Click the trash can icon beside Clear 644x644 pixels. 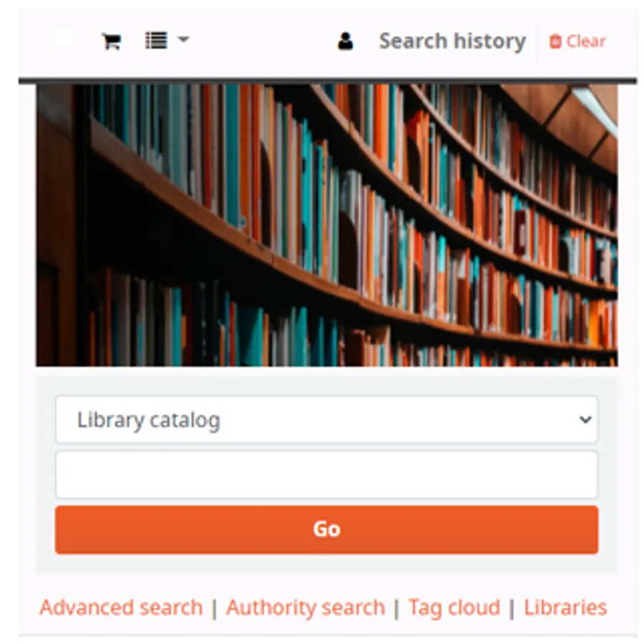(555, 41)
